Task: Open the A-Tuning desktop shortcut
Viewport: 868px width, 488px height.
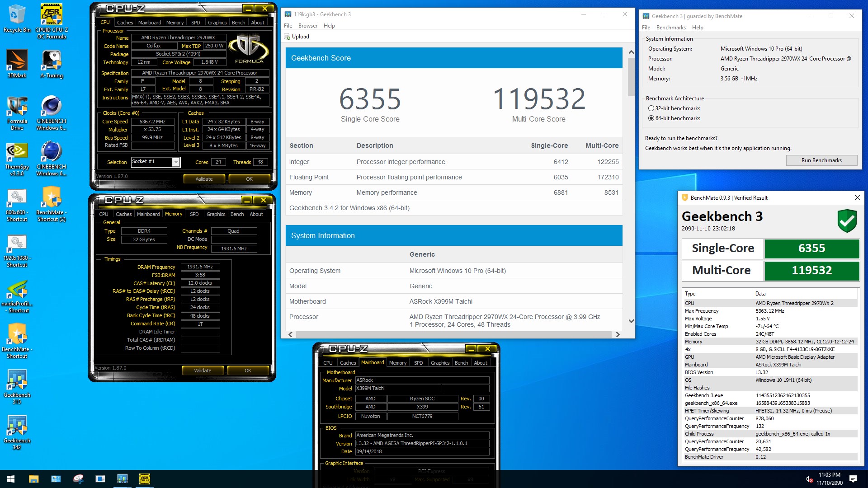Action: click(51, 64)
